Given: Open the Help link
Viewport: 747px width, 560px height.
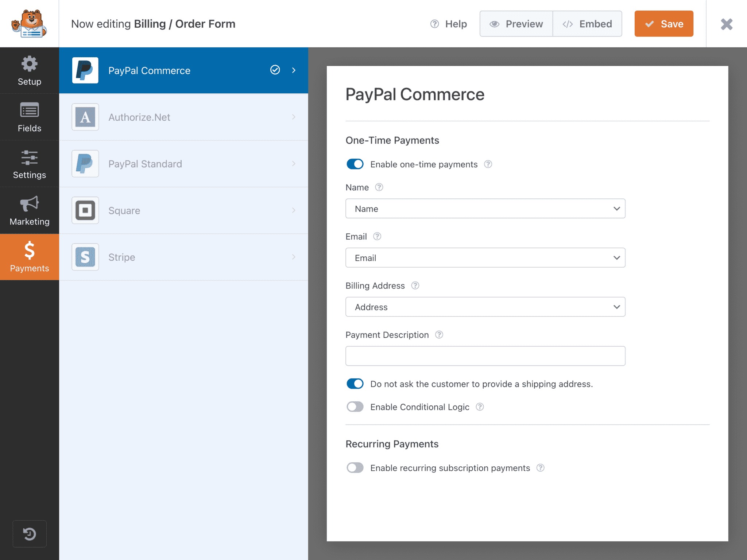Looking at the screenshot, I should (449, 24).
